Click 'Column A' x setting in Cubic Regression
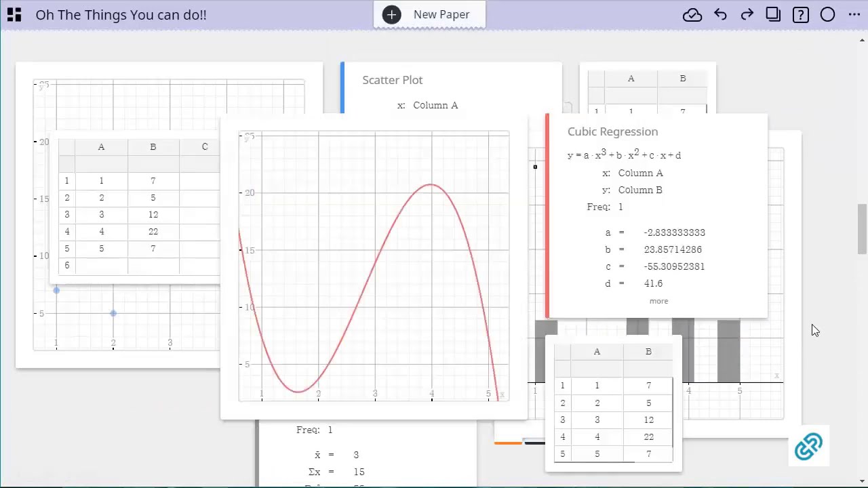Screen dimensions: 868x488 [x=640, y=173]
